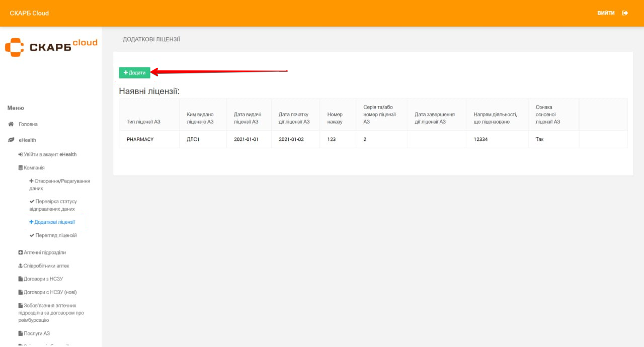
Task: Select Додаткові ліцензії in sidebar
Action: (54, 222)
